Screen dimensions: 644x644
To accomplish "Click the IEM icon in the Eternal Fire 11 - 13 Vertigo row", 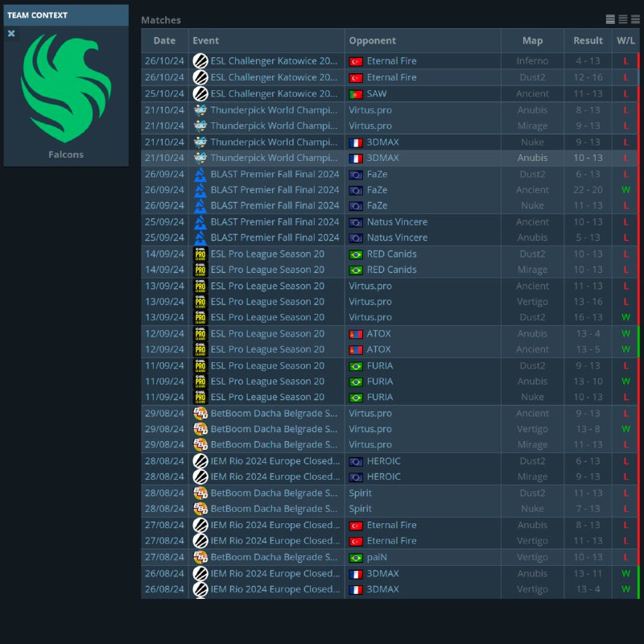I will point(200,540).
